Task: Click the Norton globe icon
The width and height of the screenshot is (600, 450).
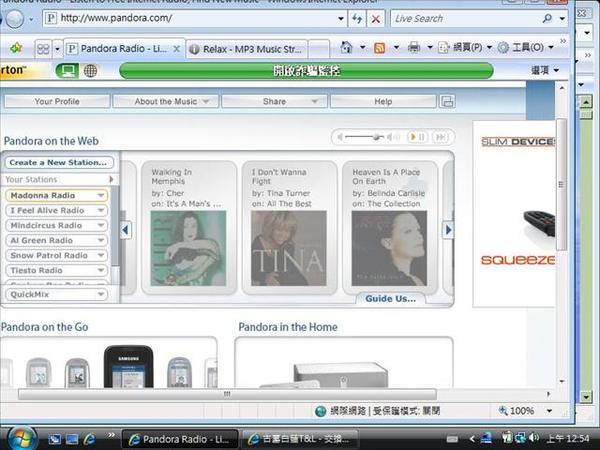Action: tap(90, 71)
